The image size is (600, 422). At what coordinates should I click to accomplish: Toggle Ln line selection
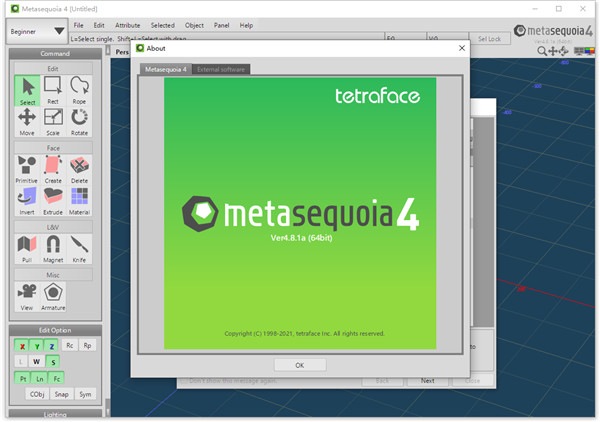coord(39,378)
